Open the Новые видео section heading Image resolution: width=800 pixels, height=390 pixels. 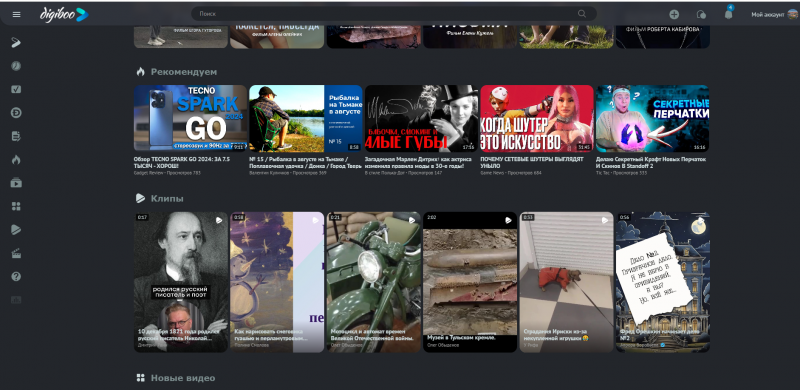coord(183,378)
